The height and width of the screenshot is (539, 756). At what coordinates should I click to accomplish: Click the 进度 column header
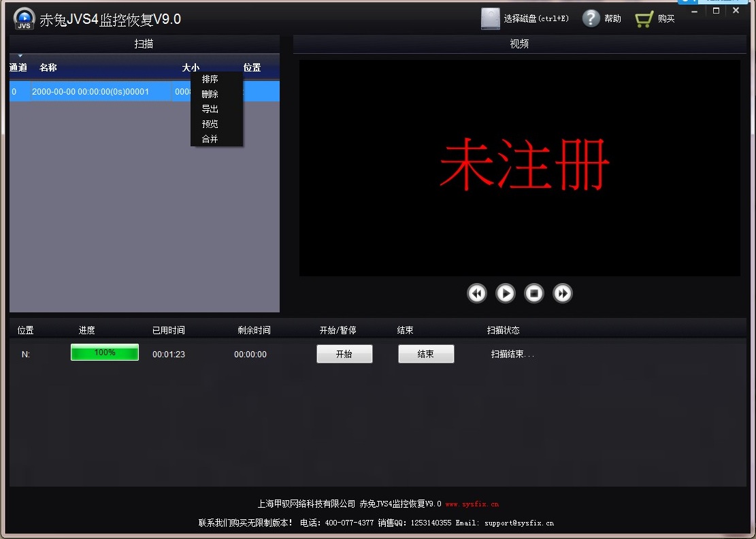click(87, 330)
